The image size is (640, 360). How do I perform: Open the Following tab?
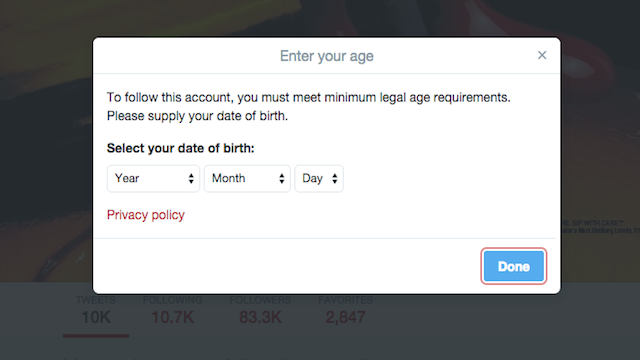[x=173, y=311]
